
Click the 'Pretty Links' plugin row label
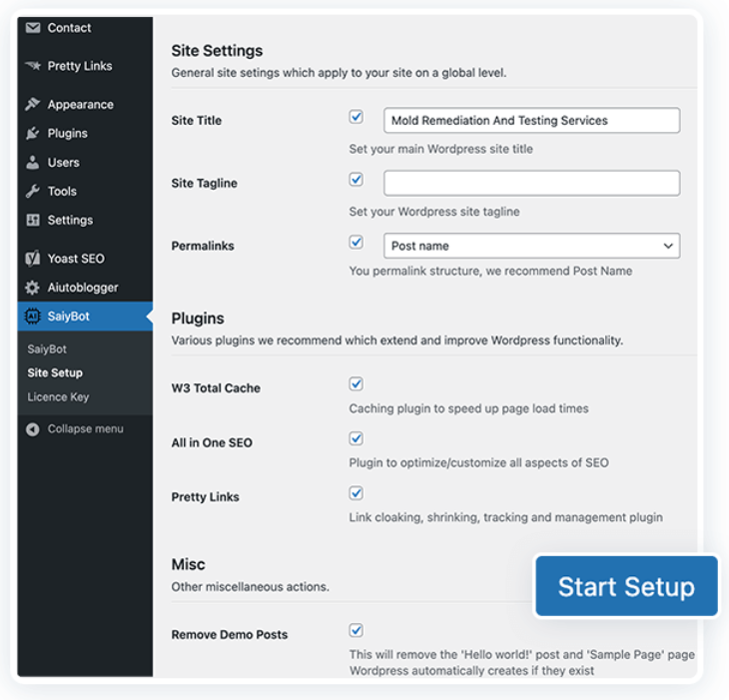tap(205, 497)
